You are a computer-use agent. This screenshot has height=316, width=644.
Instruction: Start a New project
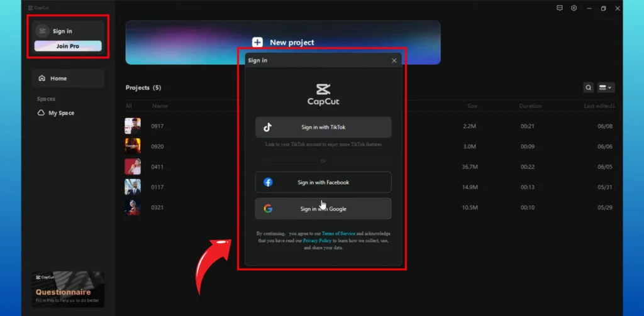click(x=283, y=42)
